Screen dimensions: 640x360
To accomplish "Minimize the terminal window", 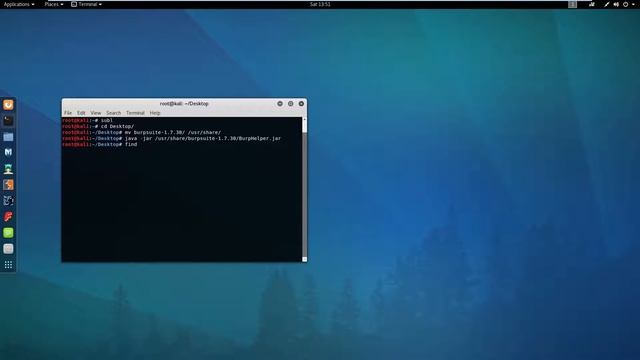I will click(280, 104).
